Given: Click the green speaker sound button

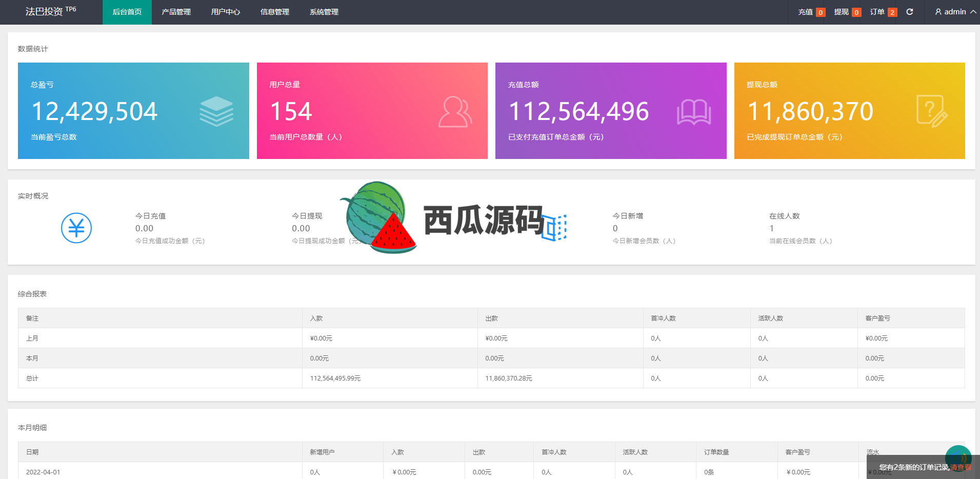Looking at the screenshot, I should tap(958, 458).
